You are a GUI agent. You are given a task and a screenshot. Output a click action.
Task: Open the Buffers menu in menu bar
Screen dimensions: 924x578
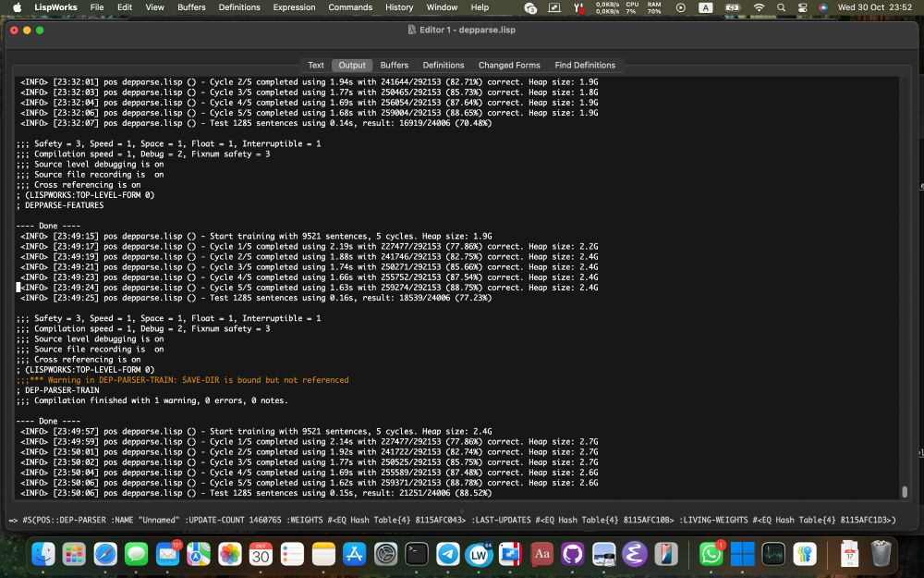tap(191, 7)
